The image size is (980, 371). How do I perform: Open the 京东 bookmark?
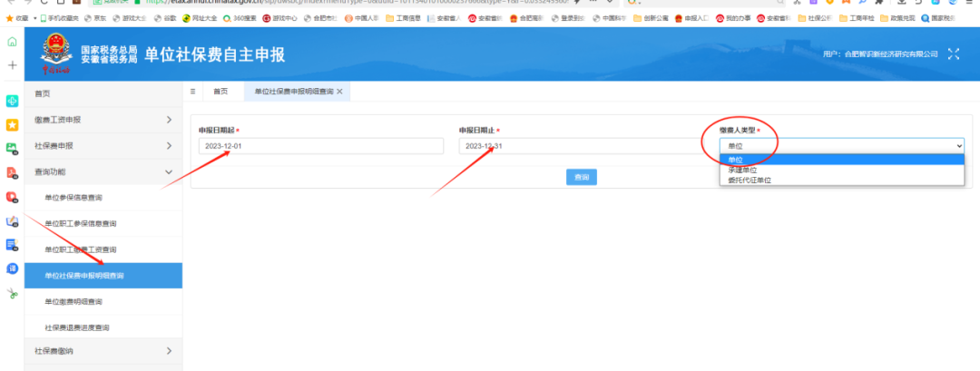click(95, 18)
